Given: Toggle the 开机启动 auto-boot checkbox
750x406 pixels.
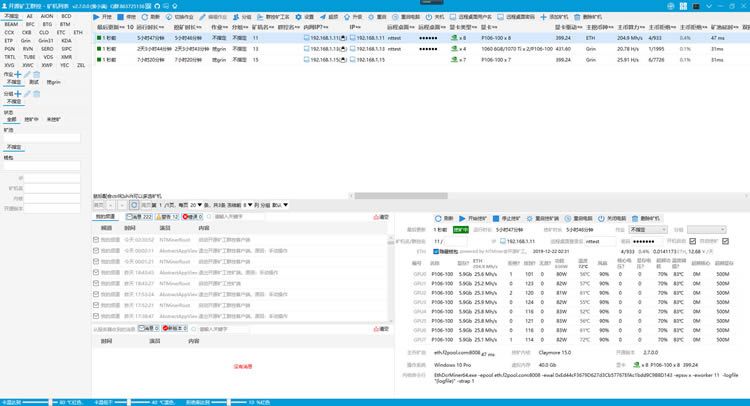Looking at the screenshot, I should [693, 241].
